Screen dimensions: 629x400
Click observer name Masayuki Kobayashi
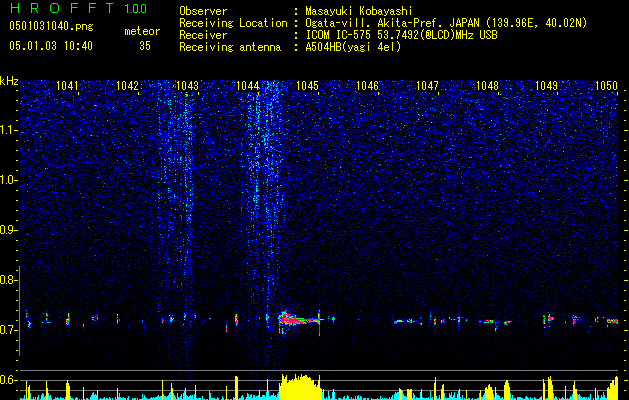(359, 11)
